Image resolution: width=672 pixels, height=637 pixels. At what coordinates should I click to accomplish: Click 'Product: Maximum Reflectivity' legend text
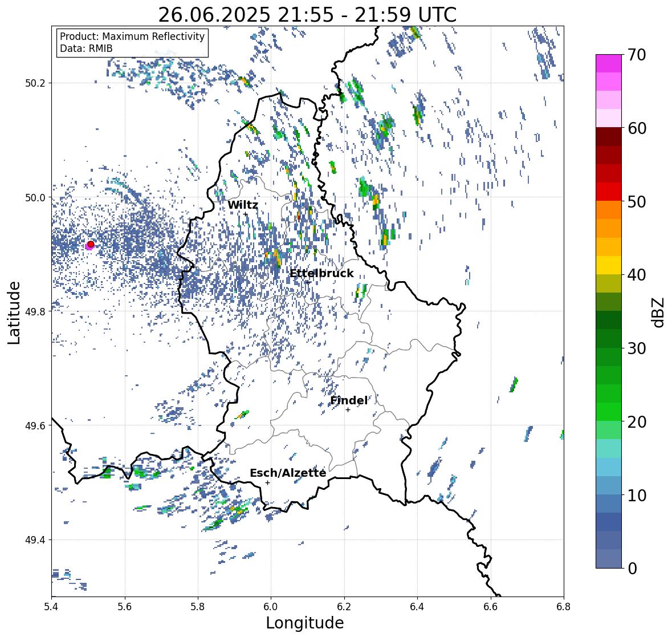(x=132, y=36)
